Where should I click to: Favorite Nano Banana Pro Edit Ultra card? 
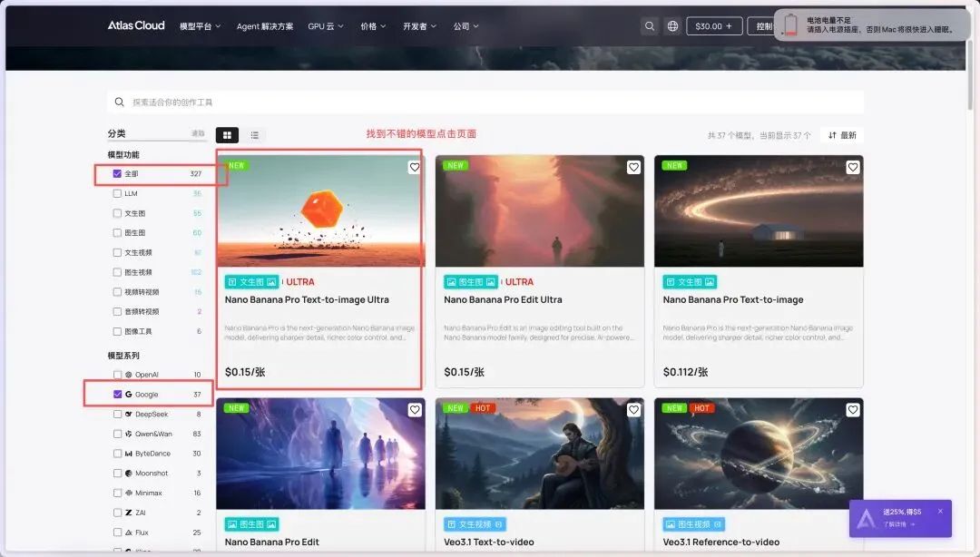[633, 168]
